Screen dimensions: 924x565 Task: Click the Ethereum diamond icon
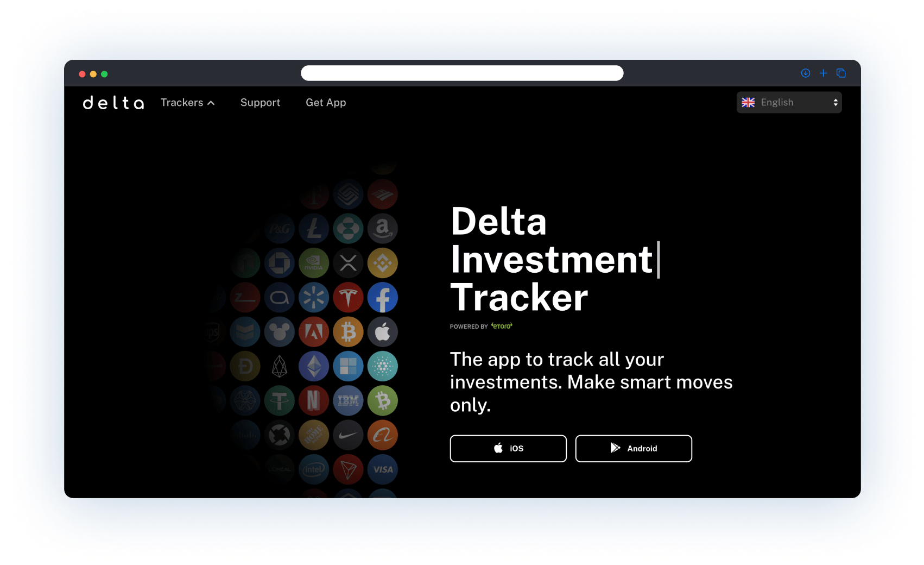click(x=314, y=366)
